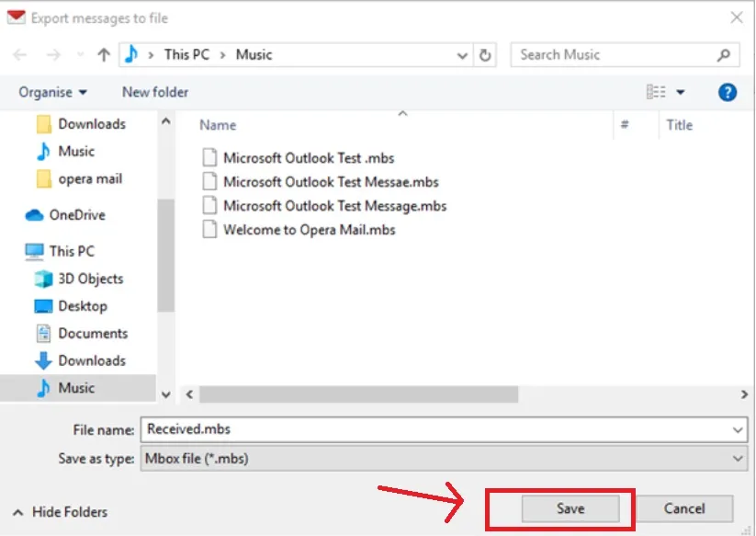The width and height of the screenshot is (756, 536).
Task: Click New folder in the toolbar
Action: tap(155, 92)
